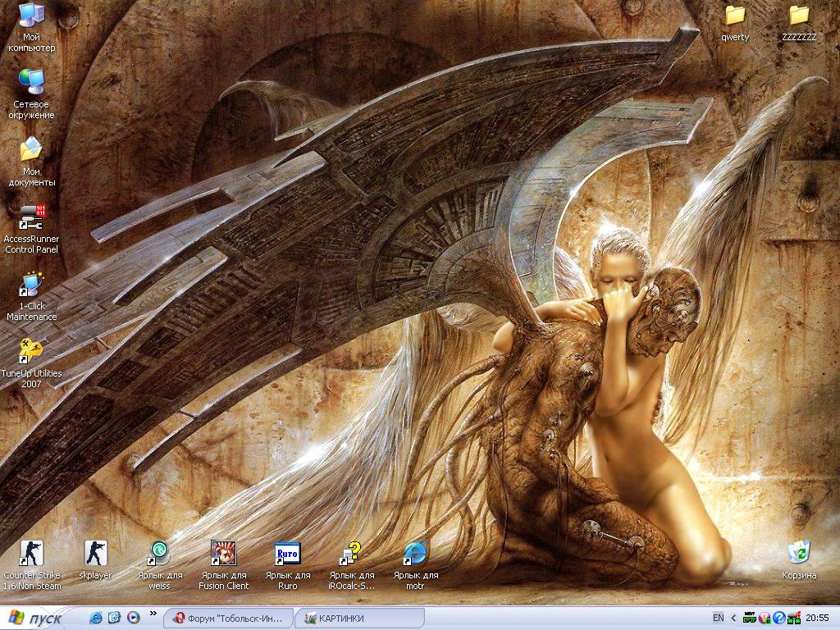This screenshot has height=630, width=840.
Task: Select the Ярлык для iROcalc shortcut
Action: click(x=351, y=565)
